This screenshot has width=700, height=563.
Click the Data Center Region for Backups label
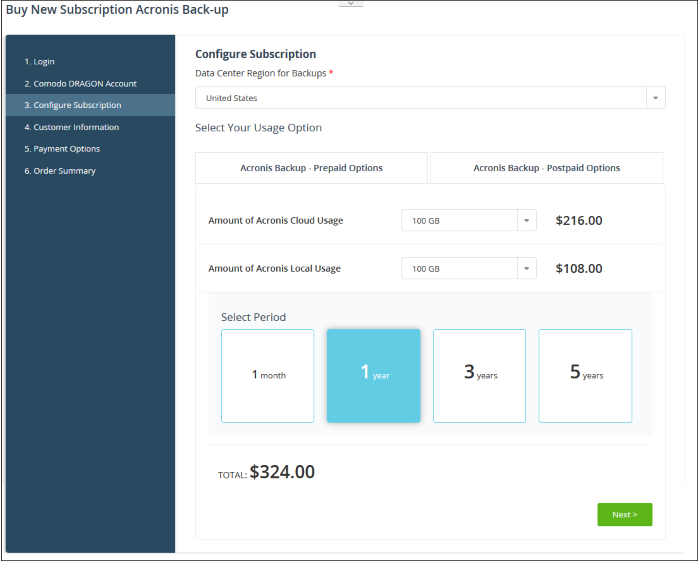coord(261,73)
